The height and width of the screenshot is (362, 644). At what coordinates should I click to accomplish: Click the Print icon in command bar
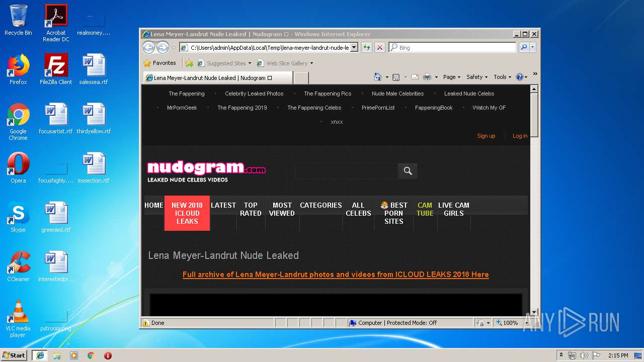[x=427, y=77]
